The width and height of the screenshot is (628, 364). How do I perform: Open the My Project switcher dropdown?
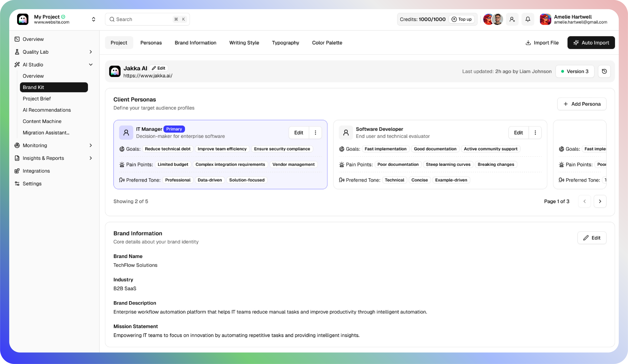coord(93,19)
